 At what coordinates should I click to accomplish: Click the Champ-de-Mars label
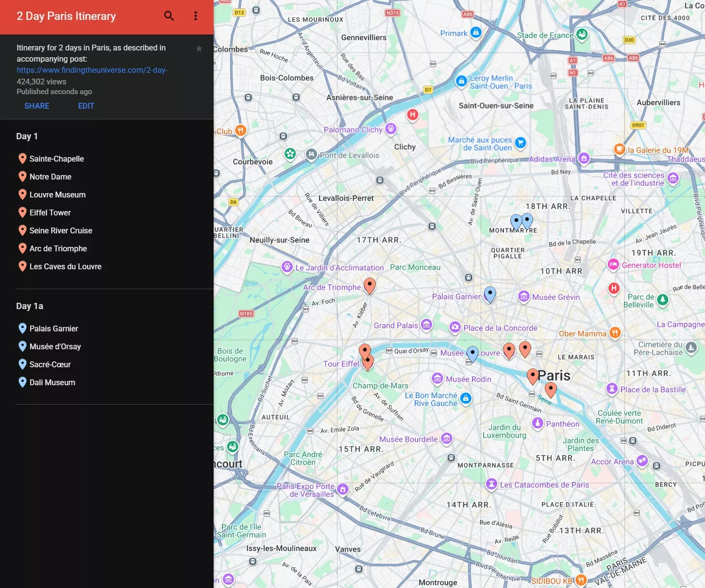click(x=381, y=386)
